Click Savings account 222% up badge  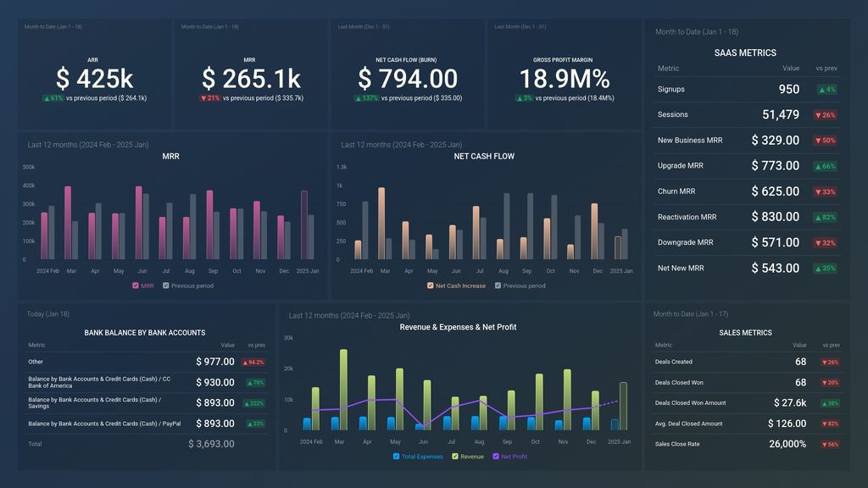(254, 403)
